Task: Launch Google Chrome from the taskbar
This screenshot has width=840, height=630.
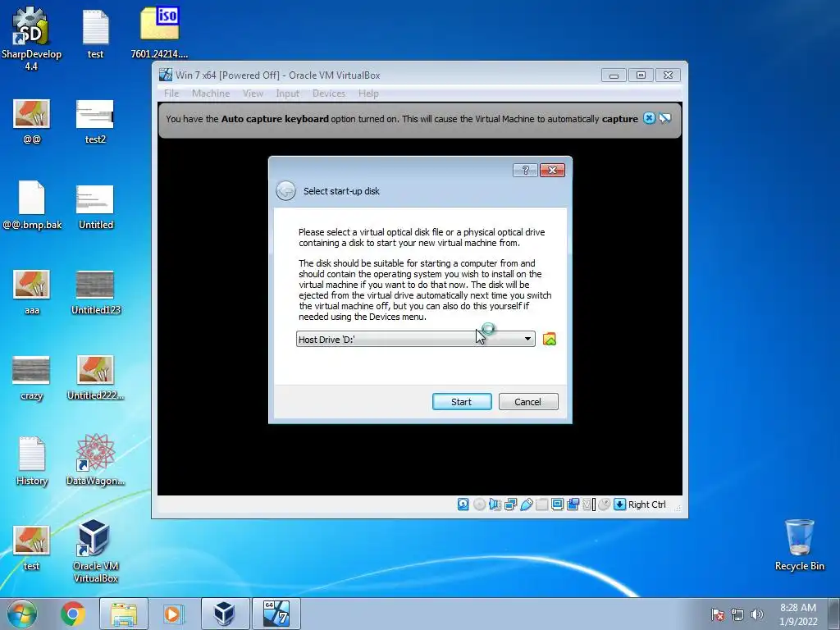Action: (73, 614)
